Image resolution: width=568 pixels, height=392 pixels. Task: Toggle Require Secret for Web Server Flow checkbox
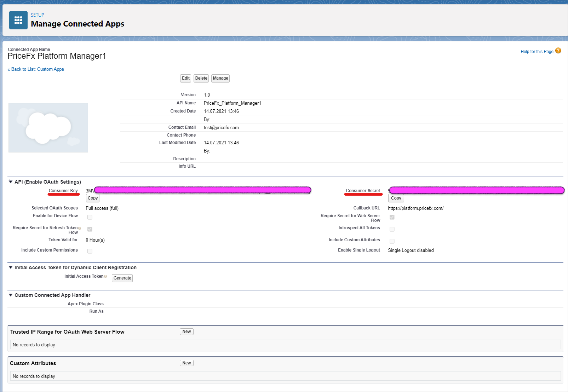coord(392,217)
